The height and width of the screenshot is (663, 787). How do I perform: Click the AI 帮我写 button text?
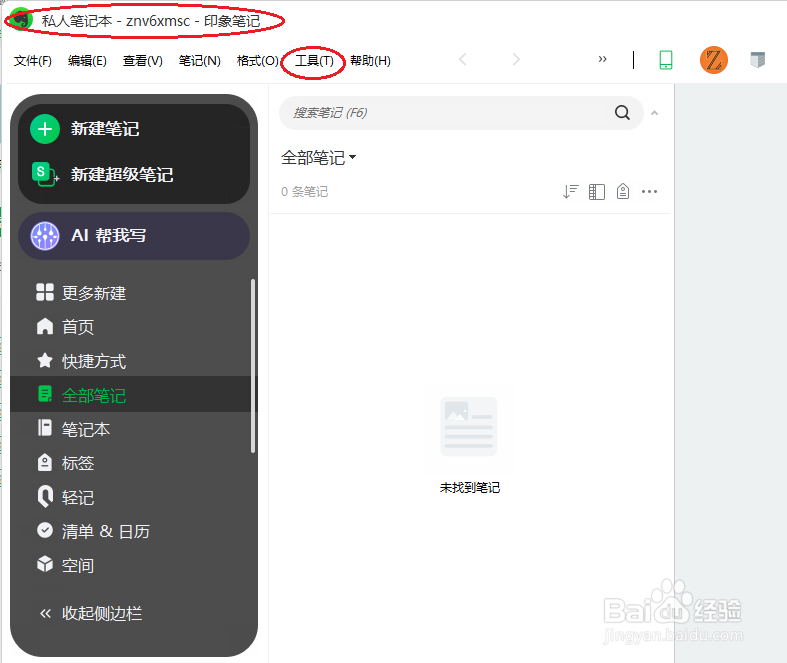coord(108,235)
